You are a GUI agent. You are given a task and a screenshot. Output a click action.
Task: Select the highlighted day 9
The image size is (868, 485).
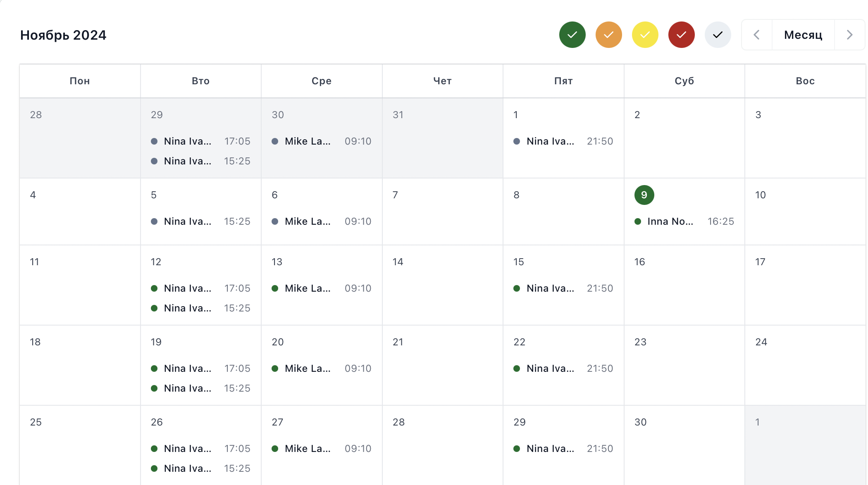pyautogui.click(x=644, y=195)
